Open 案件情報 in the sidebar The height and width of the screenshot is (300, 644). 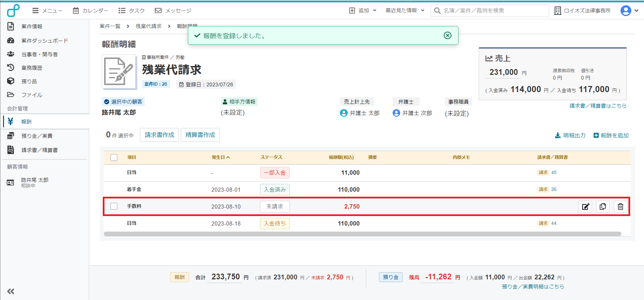click(32, 26)
